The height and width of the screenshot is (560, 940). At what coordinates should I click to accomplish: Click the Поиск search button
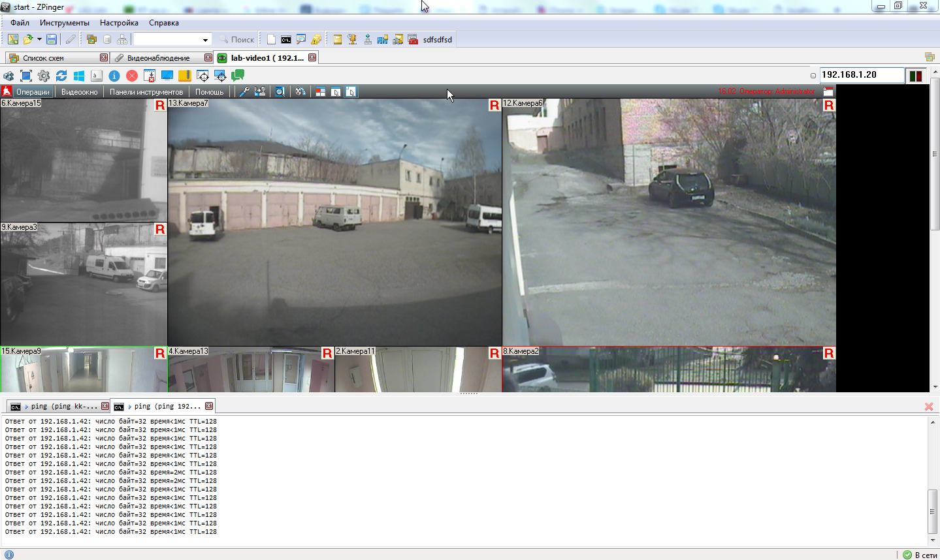point(237,40)
